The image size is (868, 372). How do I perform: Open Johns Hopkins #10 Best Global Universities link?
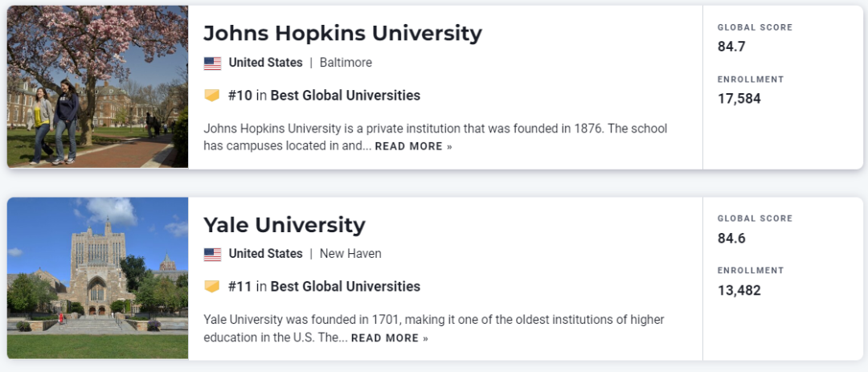tap(325, 96)
